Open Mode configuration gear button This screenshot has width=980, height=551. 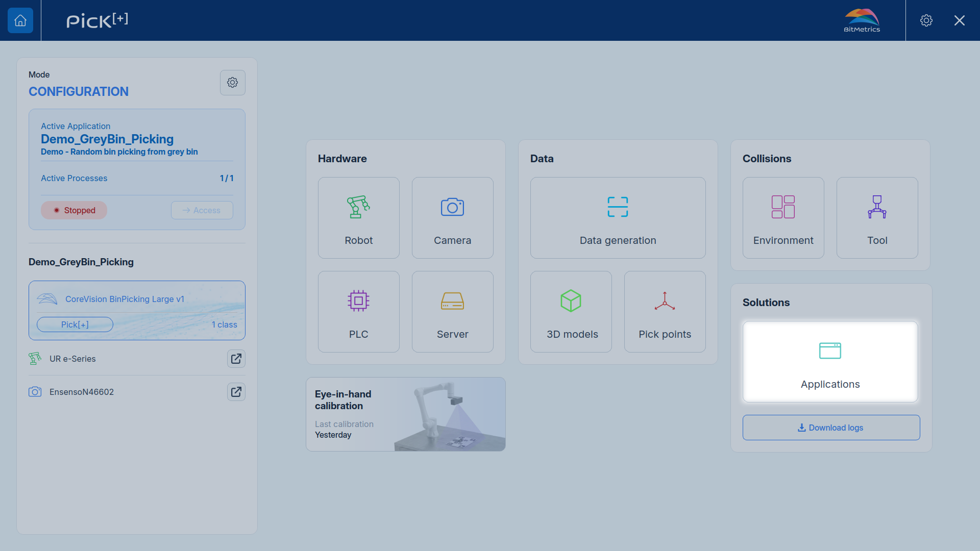tap(233, 83)
